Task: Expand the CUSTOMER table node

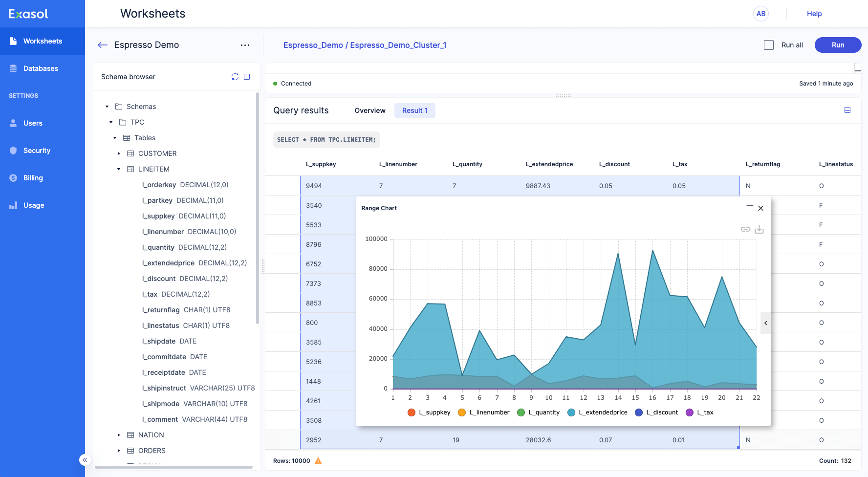Action: pos(119,153)
